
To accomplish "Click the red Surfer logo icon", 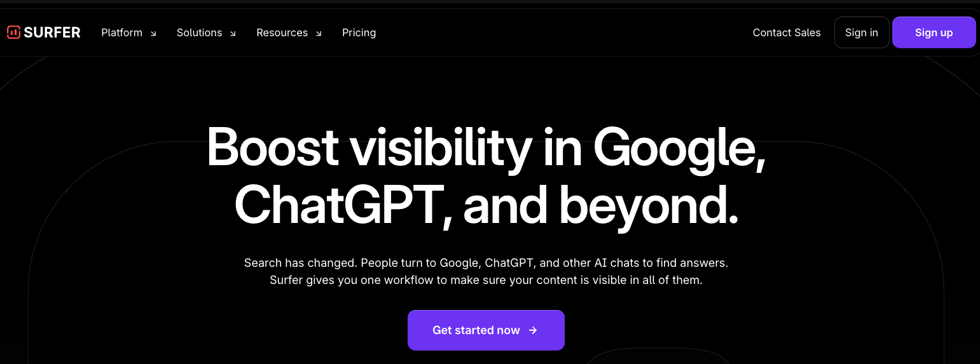I will [13, 32].
